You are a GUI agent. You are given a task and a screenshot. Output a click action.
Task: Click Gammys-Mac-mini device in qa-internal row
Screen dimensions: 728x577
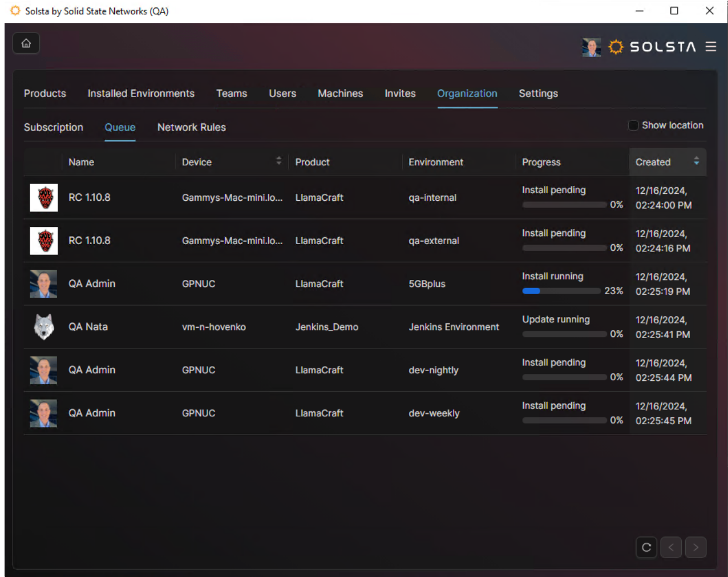(x=232, y=198)
